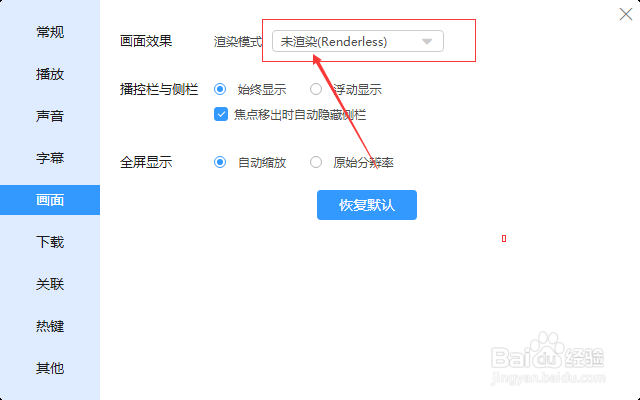Viewport: 640px width, 400px height.
Task: Open the 常规 settings tab
Action: [50, 32]
